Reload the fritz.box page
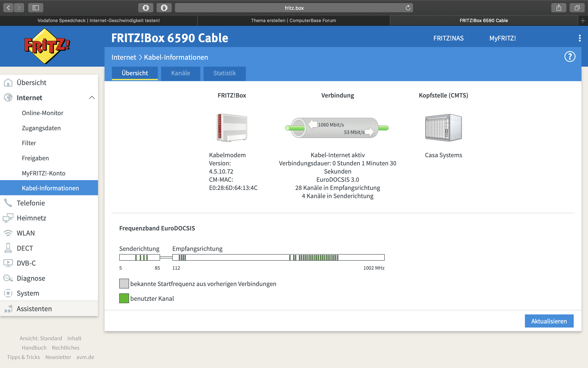The image size is (588, 368). 408,8
